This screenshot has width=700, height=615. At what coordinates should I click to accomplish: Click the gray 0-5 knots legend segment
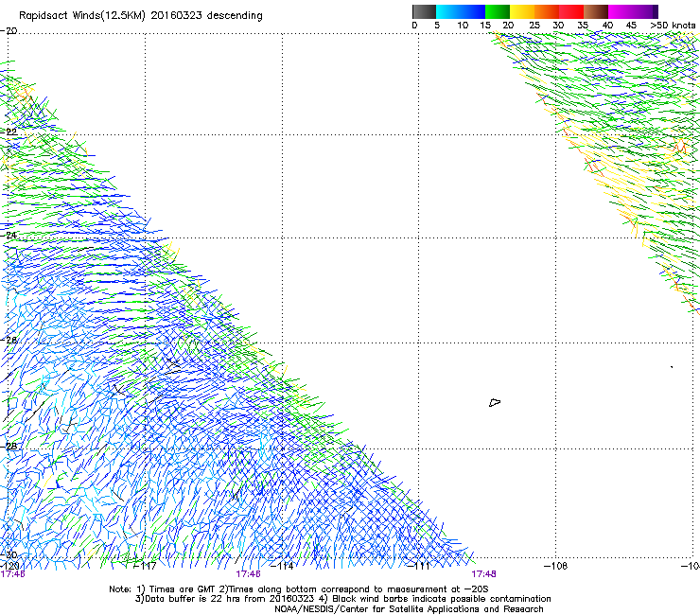point(424,11)
